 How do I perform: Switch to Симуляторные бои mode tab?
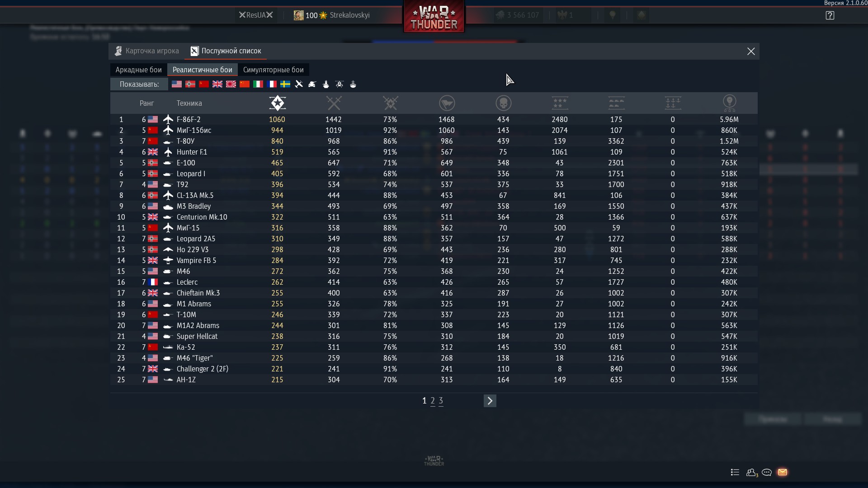tap(273, 70)
